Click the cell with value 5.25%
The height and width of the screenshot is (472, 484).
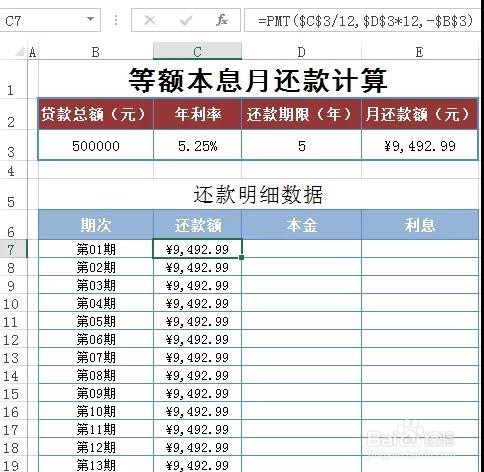click(x=197, y=146)
